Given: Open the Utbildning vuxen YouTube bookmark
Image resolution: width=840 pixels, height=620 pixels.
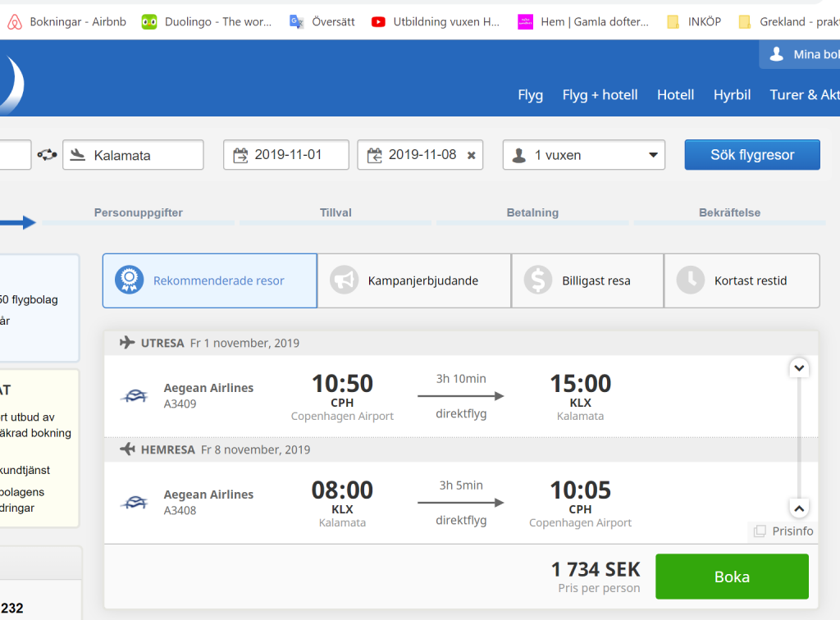Looking at the screenshot, I should point(436,22).
